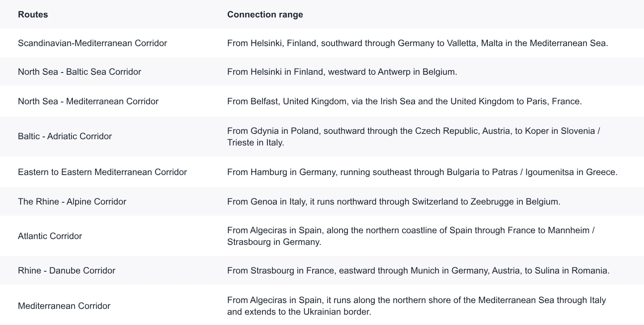644x325 pixels.
Task: Click the dark two-line text above the Strasbourg description
Action: [411, 237]
